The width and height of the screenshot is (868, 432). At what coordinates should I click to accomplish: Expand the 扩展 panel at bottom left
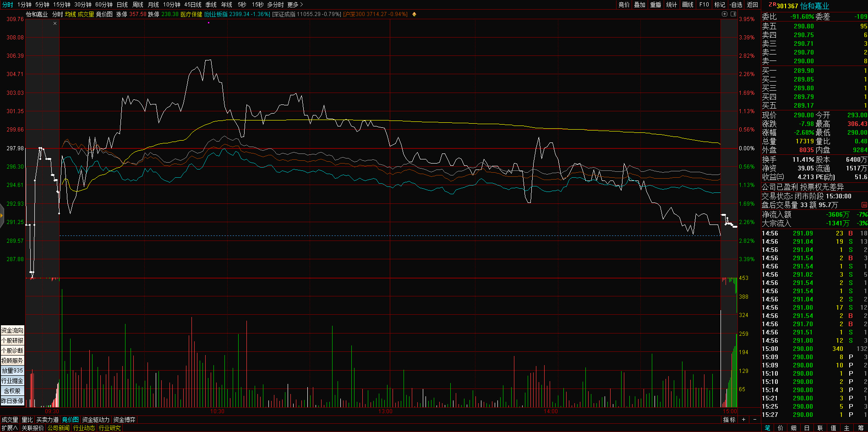tap(9, 428)
